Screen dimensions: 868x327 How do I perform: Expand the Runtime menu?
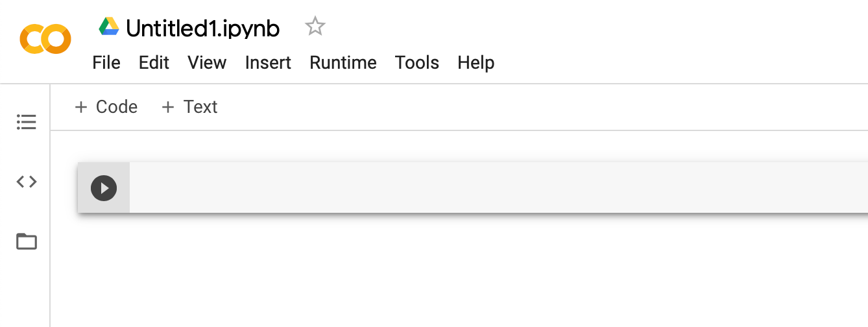343,63
